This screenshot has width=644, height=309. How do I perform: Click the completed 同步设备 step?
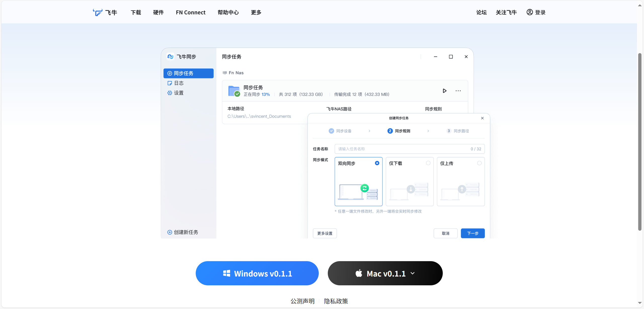tap(340, 131)
